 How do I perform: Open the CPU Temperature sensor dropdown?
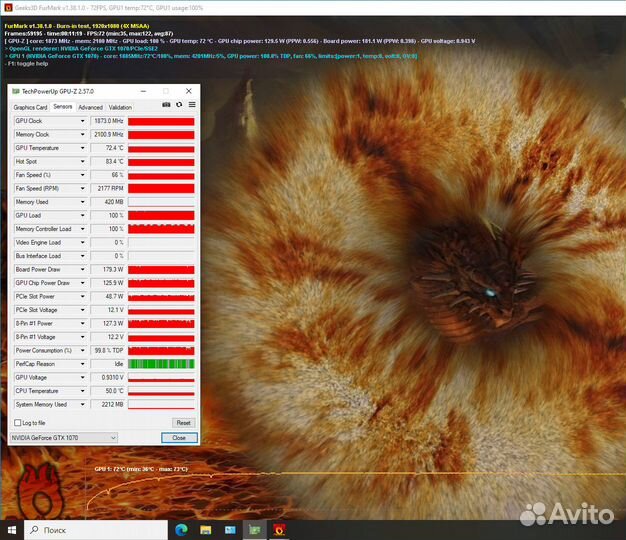[83, 391]
